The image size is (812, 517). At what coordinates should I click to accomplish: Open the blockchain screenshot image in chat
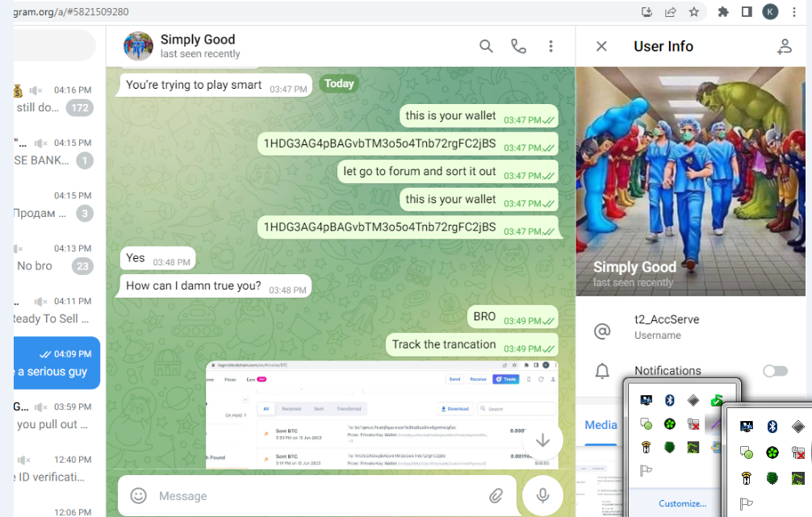click(x=382, y=415)
